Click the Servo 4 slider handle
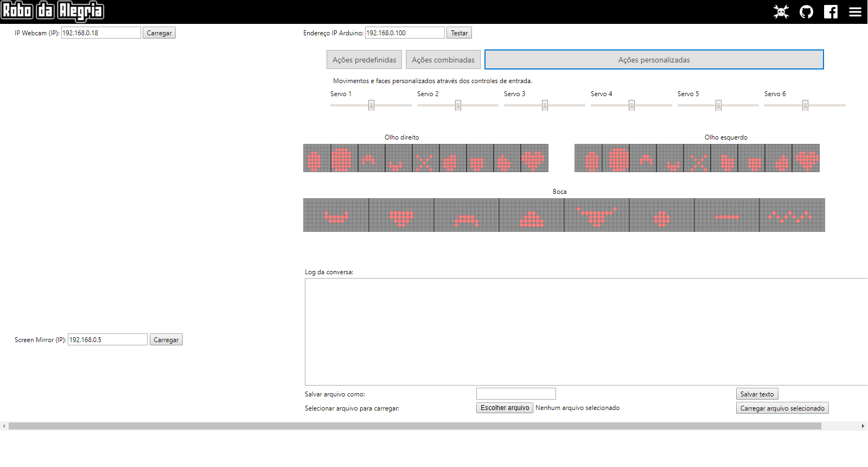The width and height of the screenshot is (868, 467). point(631,105)
